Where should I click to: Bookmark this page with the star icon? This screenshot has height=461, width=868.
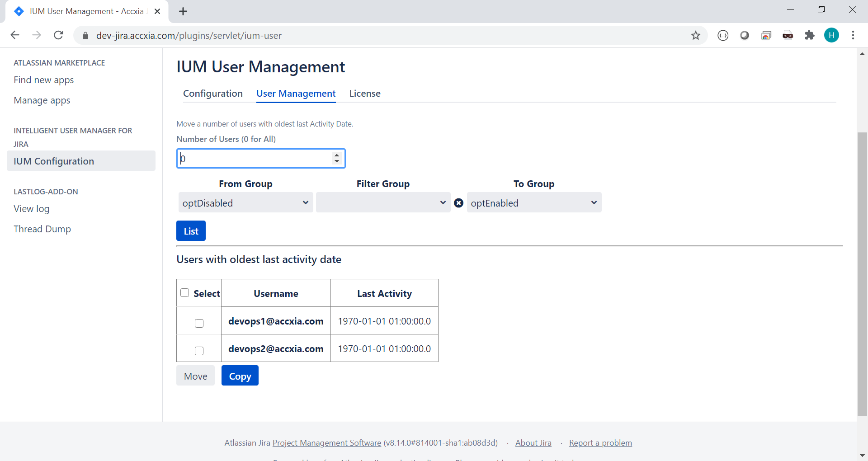695,35
